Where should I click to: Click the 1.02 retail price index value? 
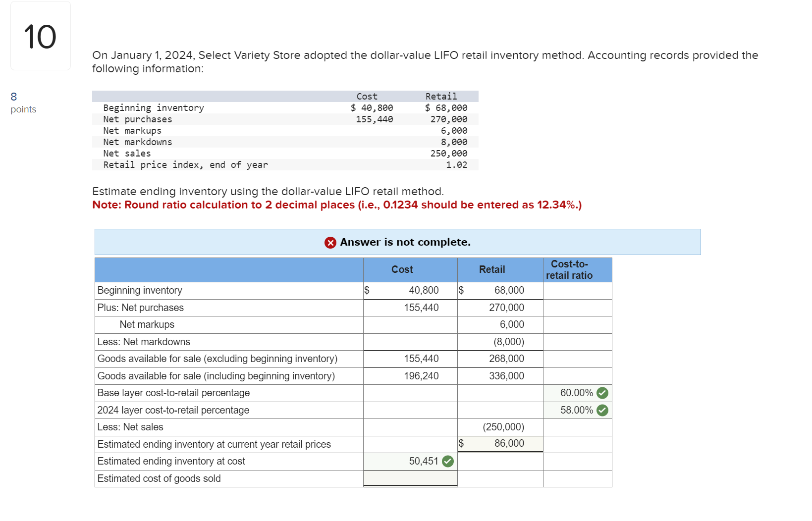pos(456,165)
